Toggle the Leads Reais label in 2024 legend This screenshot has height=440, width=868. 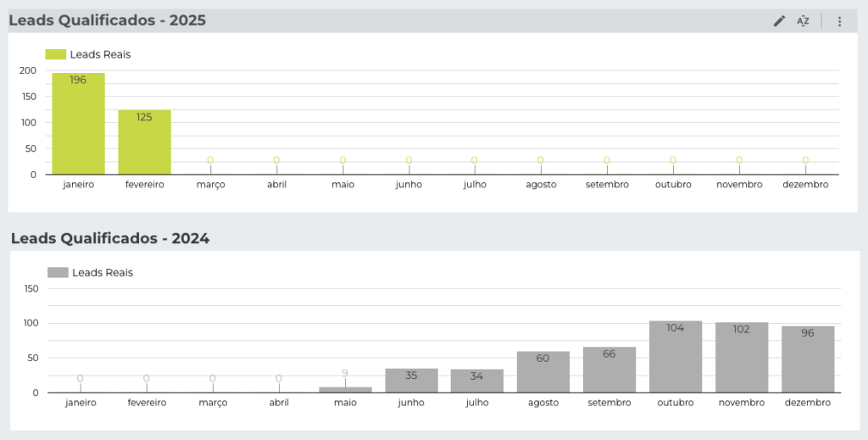click(x=103, y=273)
